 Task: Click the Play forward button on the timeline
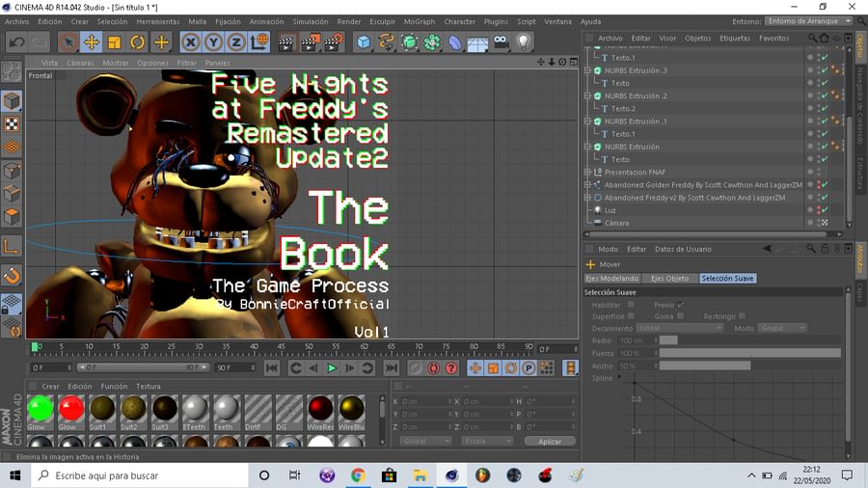pos(332,368)
